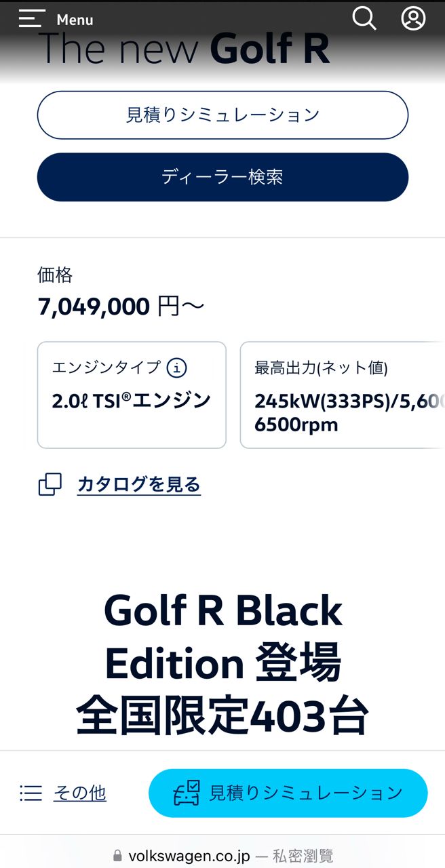Select the Menu label in header

click(75, 20)
